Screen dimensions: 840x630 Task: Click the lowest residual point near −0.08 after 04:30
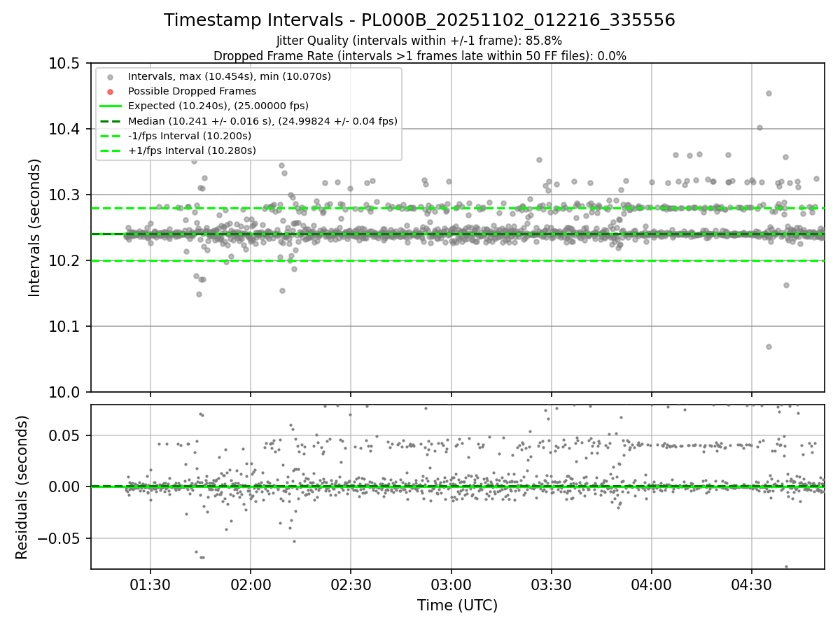[786, 566]
